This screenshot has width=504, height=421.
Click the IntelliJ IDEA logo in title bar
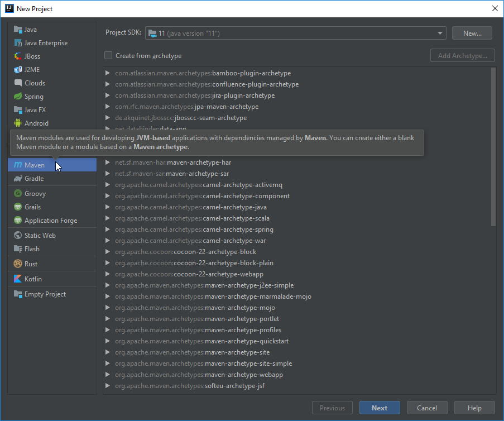tap(9, 9)
